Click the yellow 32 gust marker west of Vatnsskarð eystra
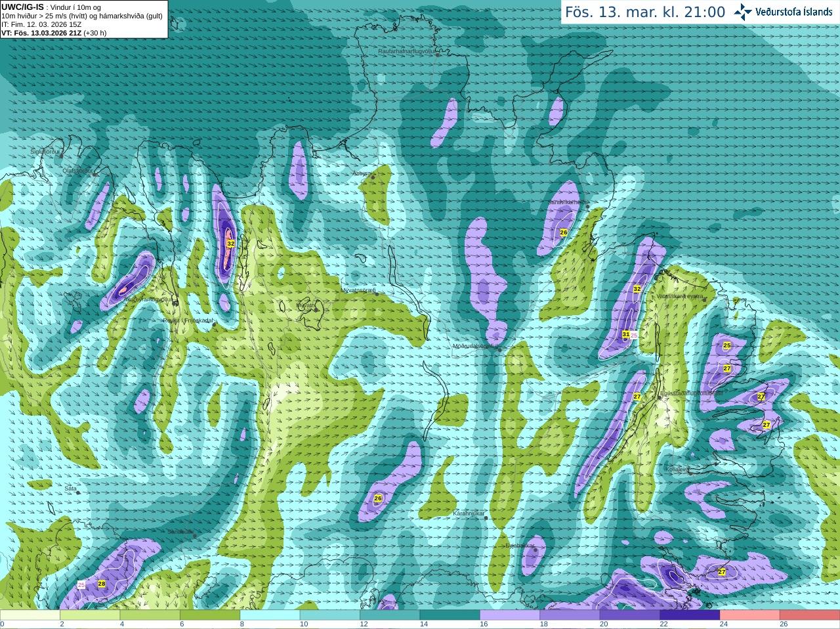This screenshot has height=629, width=840. tap(637, 289)
